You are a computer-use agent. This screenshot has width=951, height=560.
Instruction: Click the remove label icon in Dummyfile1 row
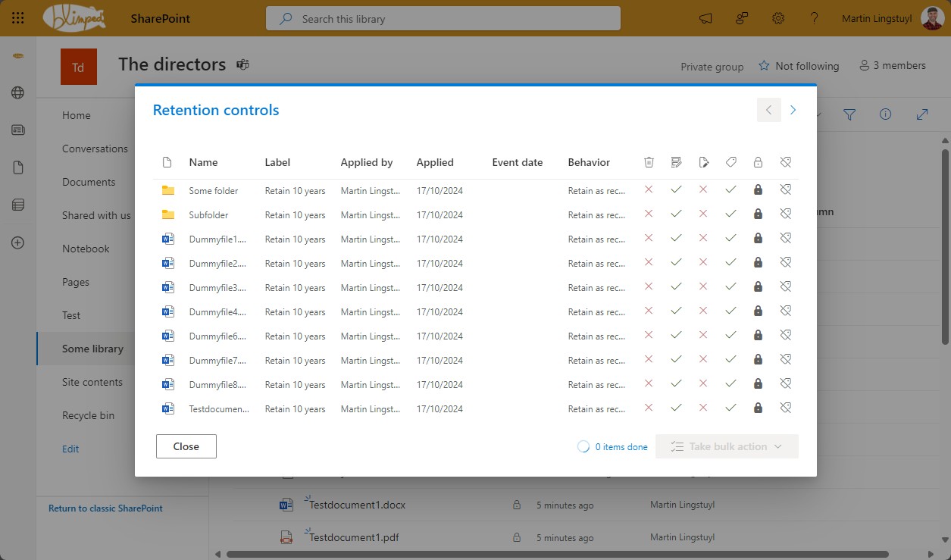pos(785,239)
